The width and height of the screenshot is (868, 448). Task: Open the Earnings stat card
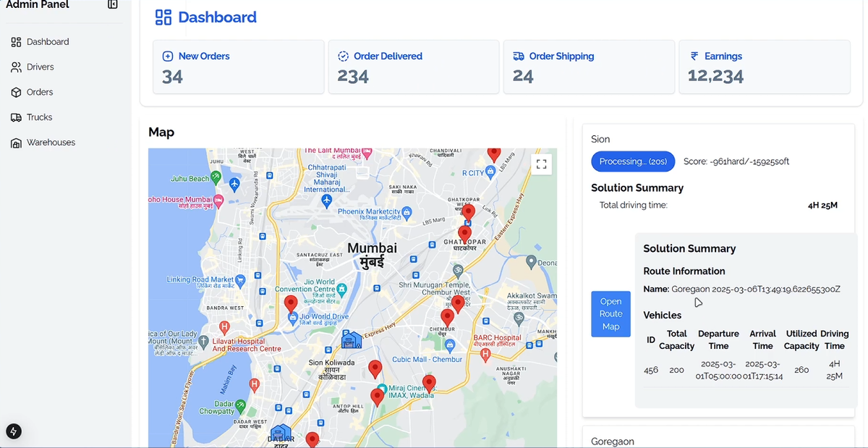[764, 67]
